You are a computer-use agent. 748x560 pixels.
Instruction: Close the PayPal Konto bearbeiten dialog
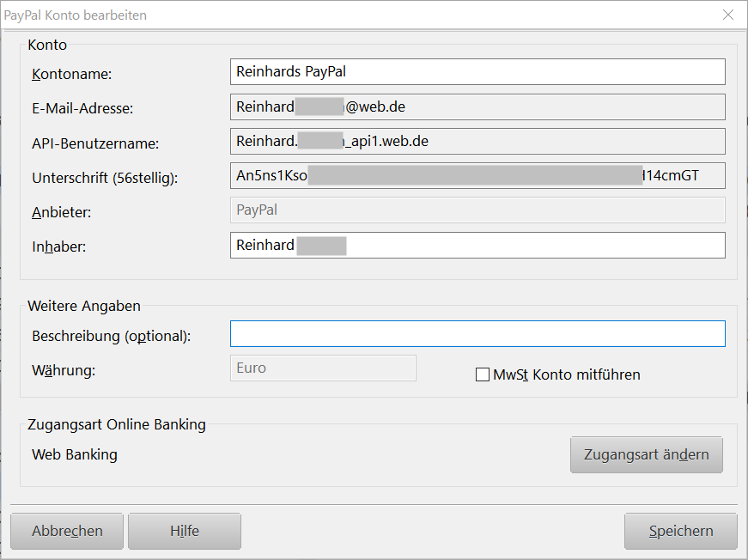(728, 15)
